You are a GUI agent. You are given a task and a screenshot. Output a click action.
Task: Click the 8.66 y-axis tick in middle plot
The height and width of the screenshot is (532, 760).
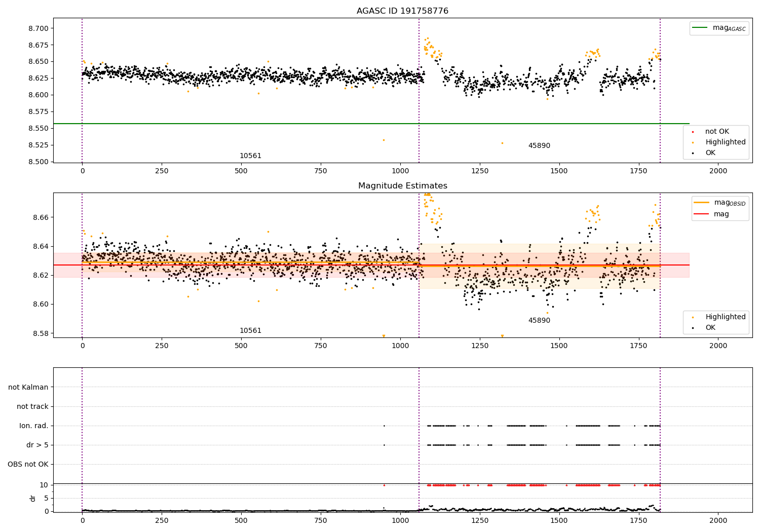41,217
